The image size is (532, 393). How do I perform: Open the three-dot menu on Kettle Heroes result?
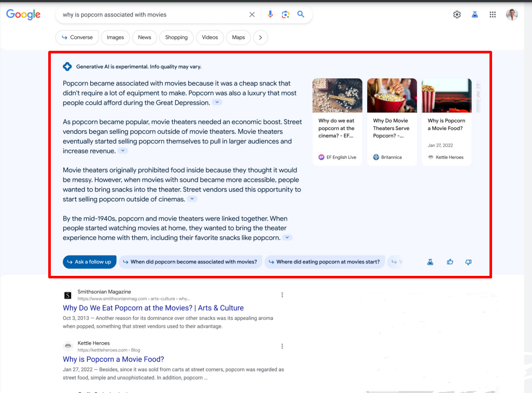coord(282,346)
